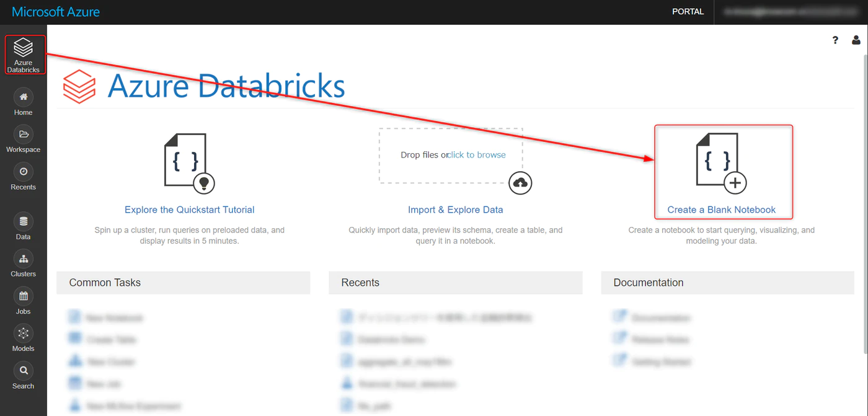
Task: Open the Data sidebar icon
Action: tap(24, 221)
